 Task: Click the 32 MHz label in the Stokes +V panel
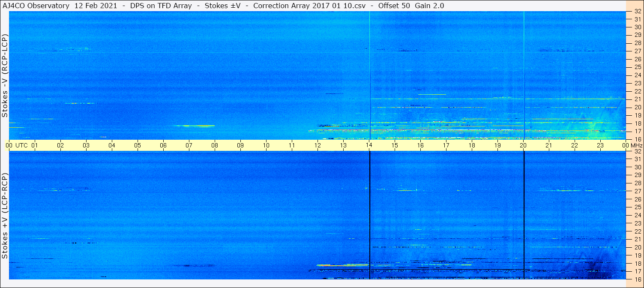point(637,151)
